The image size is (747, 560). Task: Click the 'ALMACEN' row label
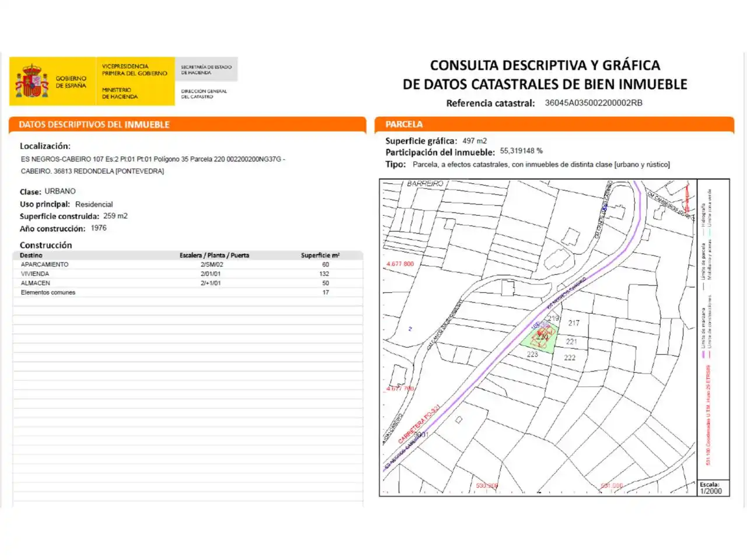point(36,283)
